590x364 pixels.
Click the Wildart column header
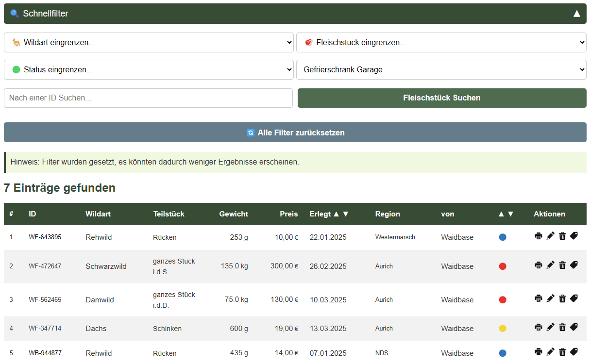pos(98,214)
